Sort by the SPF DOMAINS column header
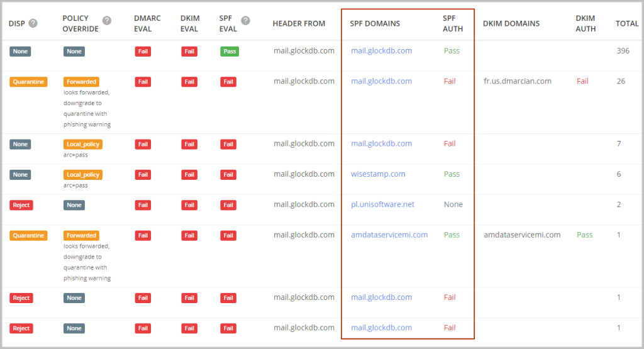644x349 pixels. click(x=375, y=24)
